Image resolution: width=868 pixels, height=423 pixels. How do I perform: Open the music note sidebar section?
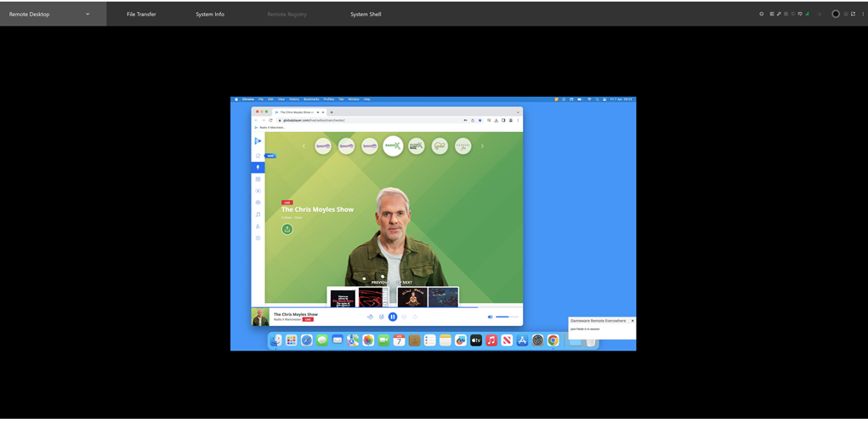pyautogui.click(x=258, y=214)
